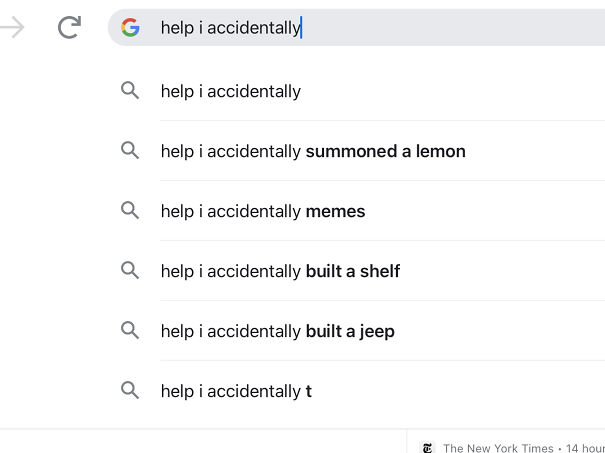
Task: Pick the 'help i accidentally memes' suggestion
Action: coord(263,211)
